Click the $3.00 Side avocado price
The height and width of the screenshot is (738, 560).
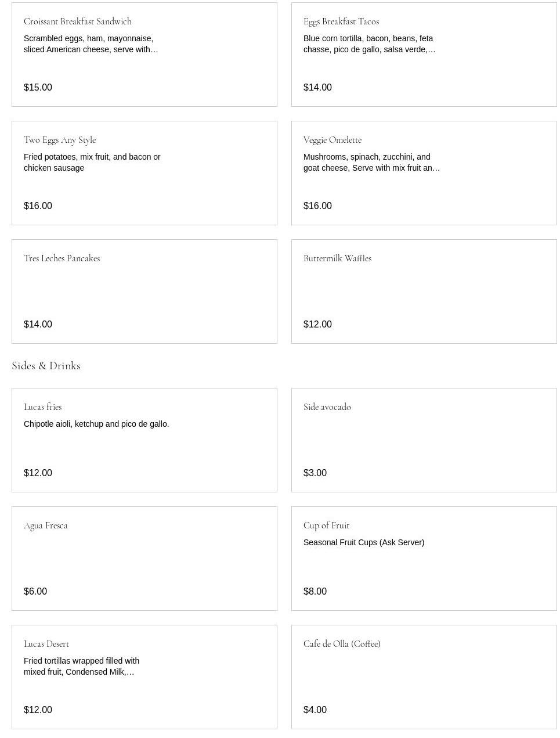coord(315,473)
